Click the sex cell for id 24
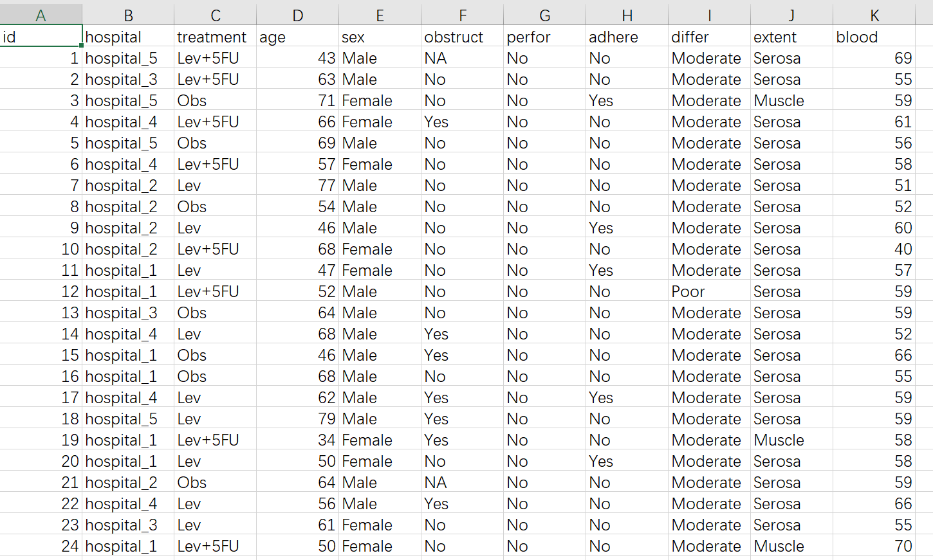This screenshot has height=560, width=933. [380, 546]
